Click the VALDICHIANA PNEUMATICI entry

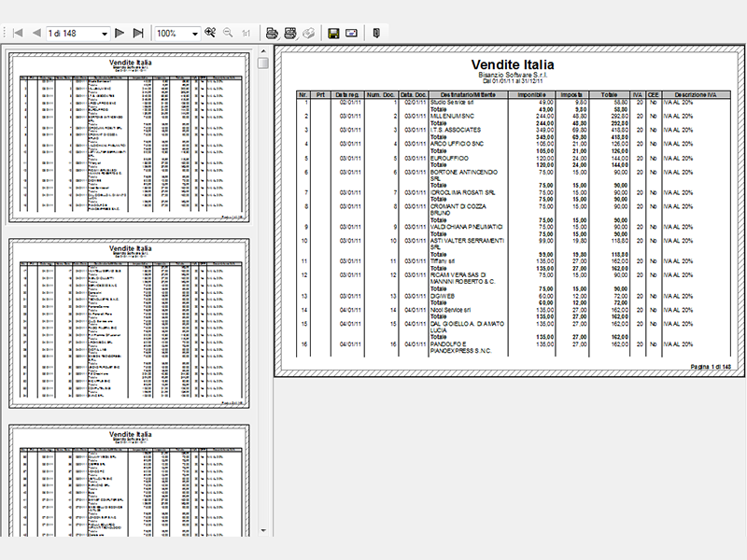tap(466, 227)
